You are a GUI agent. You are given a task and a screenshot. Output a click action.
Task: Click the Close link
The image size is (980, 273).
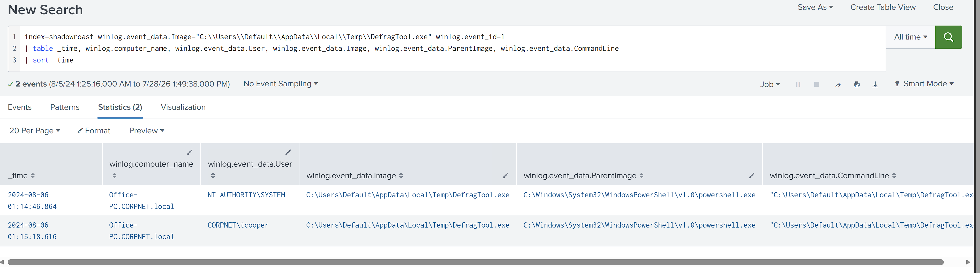[943, 7]
